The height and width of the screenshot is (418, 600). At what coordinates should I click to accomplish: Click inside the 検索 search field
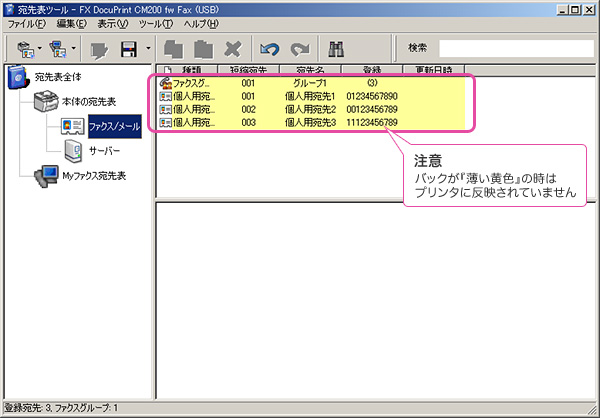tap(514, 48)
